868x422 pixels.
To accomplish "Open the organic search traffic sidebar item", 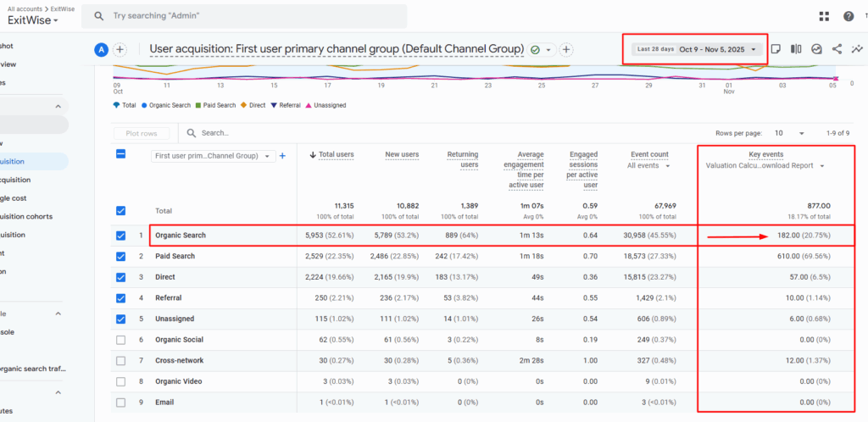I will coord(33,369).
